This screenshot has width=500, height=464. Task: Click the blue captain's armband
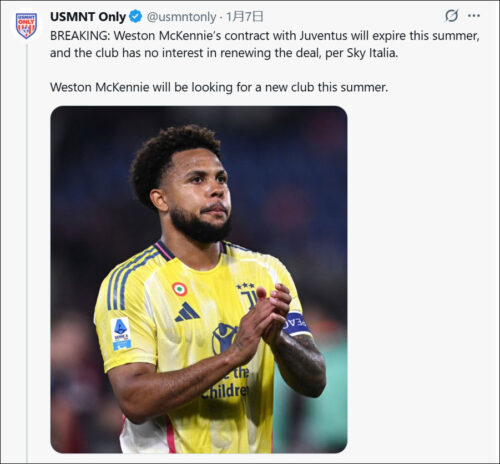(x=296, y=323)
